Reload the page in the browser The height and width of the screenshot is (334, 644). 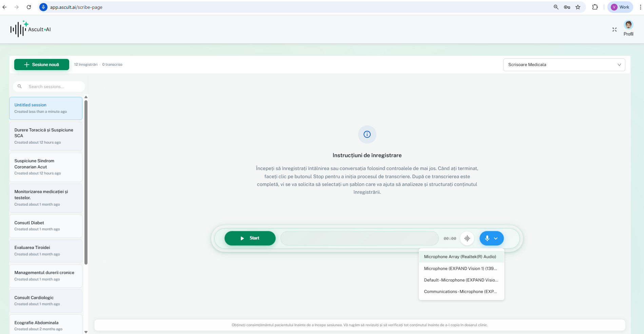click(x=29, y=7)
